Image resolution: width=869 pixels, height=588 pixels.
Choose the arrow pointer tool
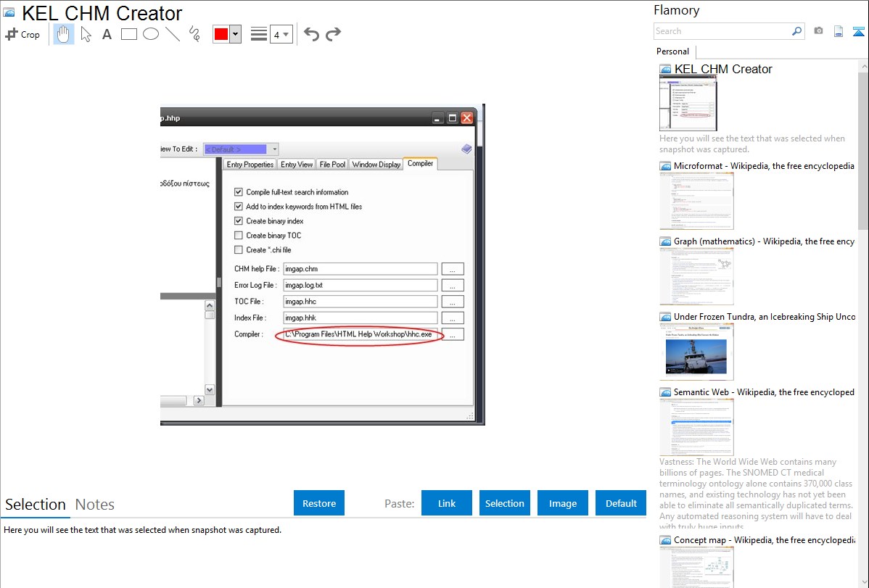coord(86,34)
